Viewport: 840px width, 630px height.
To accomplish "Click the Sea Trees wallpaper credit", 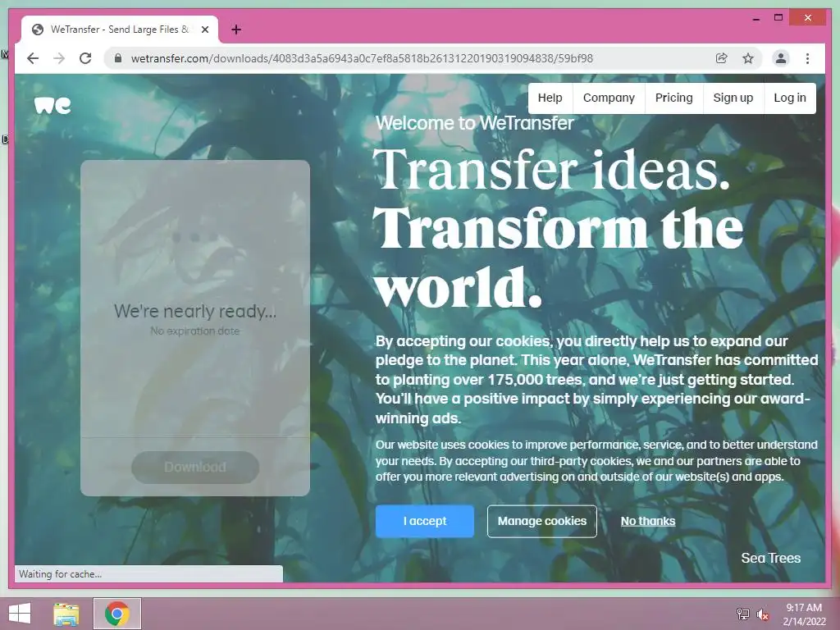I will coord(770,558).
